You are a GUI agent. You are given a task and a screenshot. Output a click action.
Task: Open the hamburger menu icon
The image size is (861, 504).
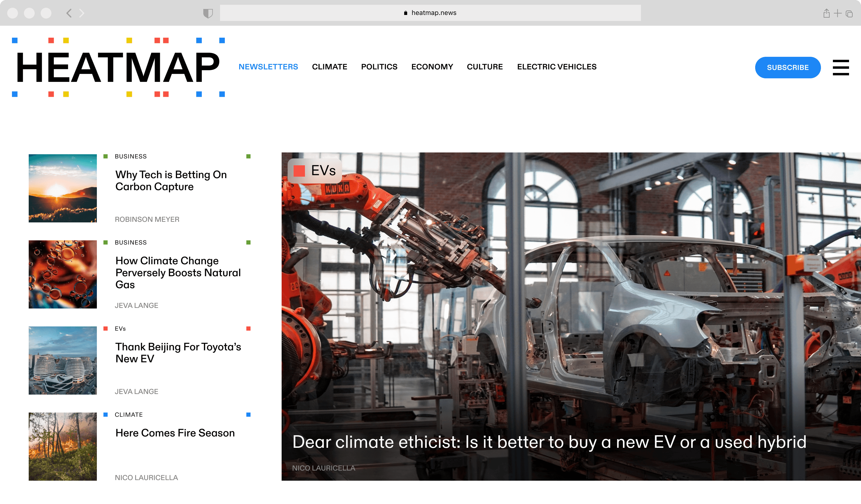pos(840,67)
